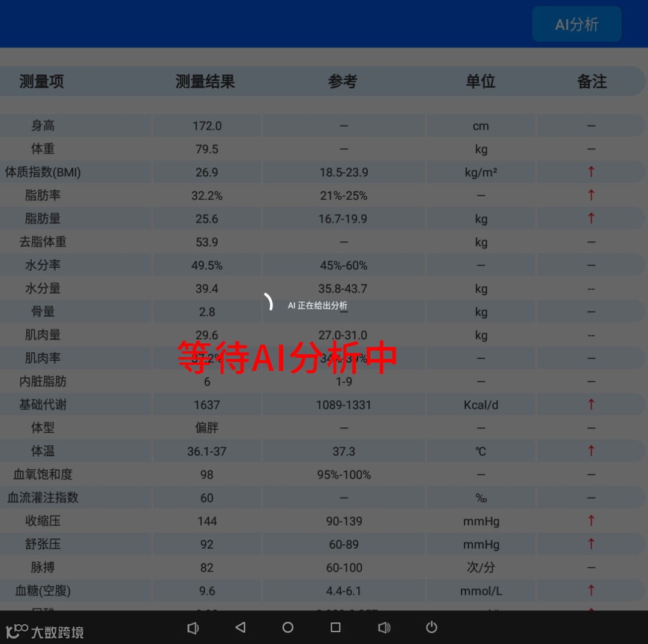Select the 水分量 row label

click(43, 288)
